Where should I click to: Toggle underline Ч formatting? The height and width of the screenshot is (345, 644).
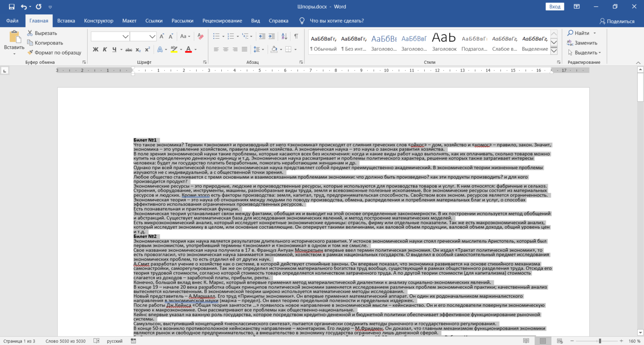[x=114, y=50]
